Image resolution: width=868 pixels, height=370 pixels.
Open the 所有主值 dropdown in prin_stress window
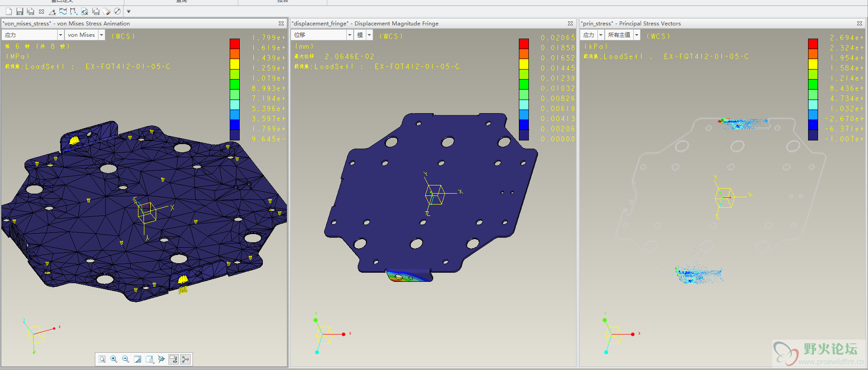[x=636, y=35]
